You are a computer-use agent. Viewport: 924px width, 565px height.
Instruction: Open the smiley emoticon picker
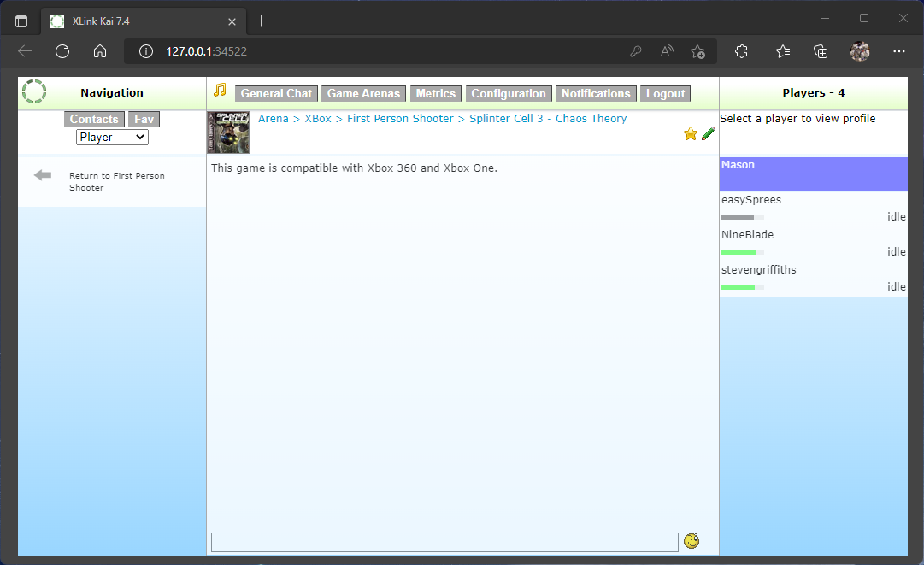coord(692,541)
